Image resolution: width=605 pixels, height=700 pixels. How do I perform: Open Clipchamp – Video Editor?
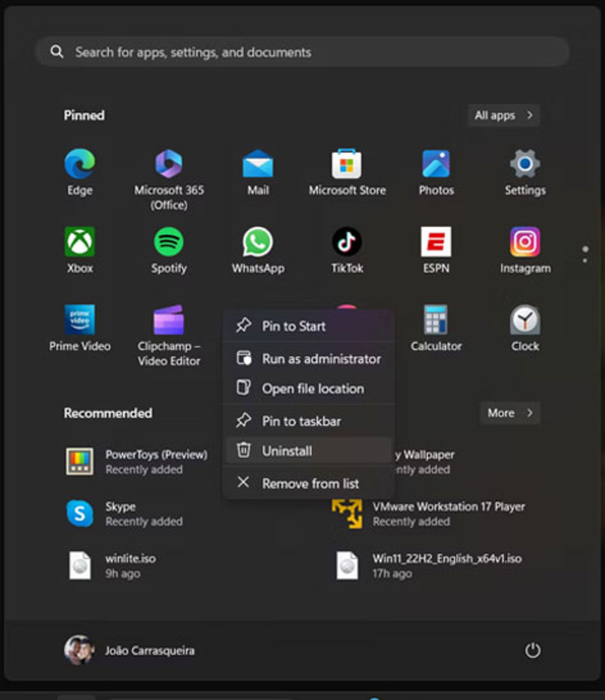click(x=169, y=335)
